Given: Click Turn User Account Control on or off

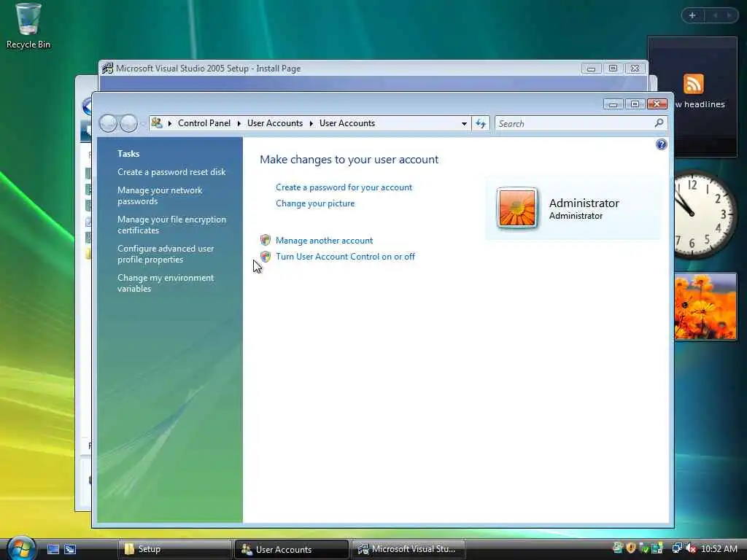Looking at the screenshot, I should point(345,256).
